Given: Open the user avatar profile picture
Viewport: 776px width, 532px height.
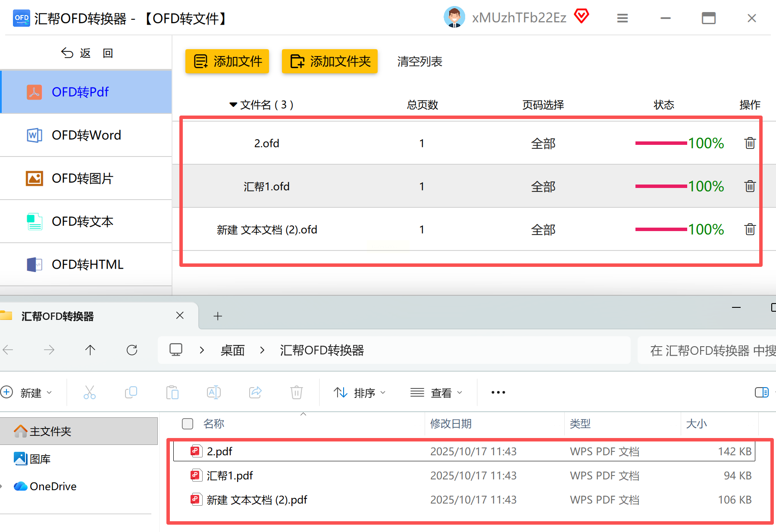Looking at the screenshot, I should pos(454,17).
